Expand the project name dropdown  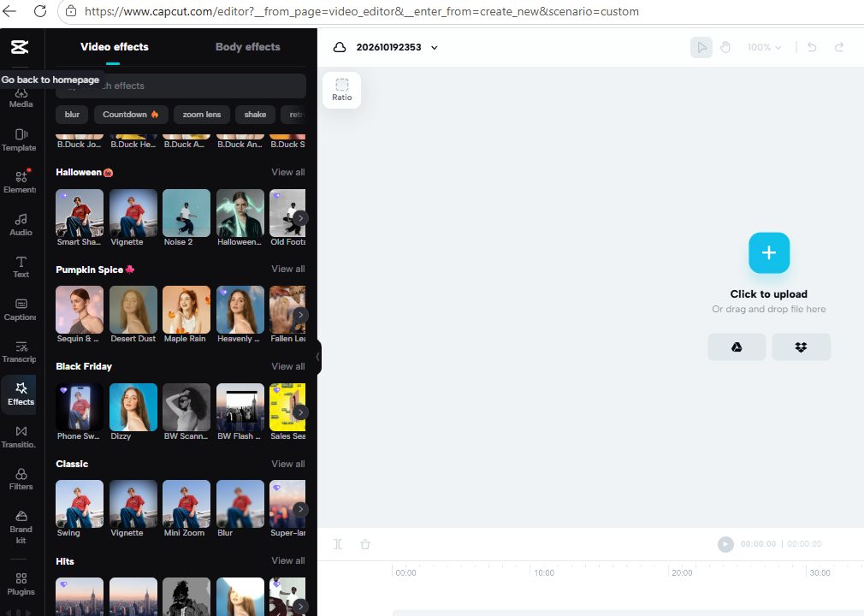point(435,47)
